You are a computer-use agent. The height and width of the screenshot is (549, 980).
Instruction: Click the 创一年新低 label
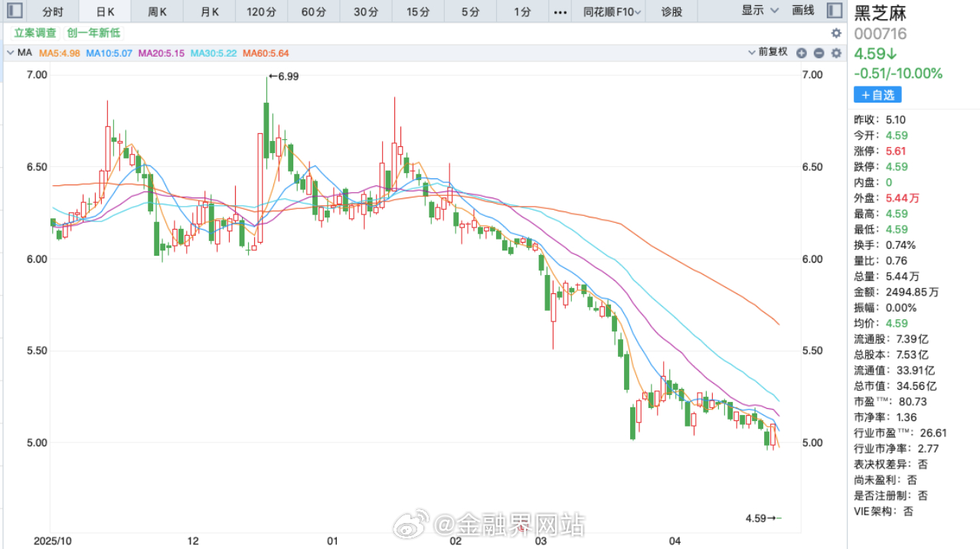pyautogui.click(x=92, y=33)
